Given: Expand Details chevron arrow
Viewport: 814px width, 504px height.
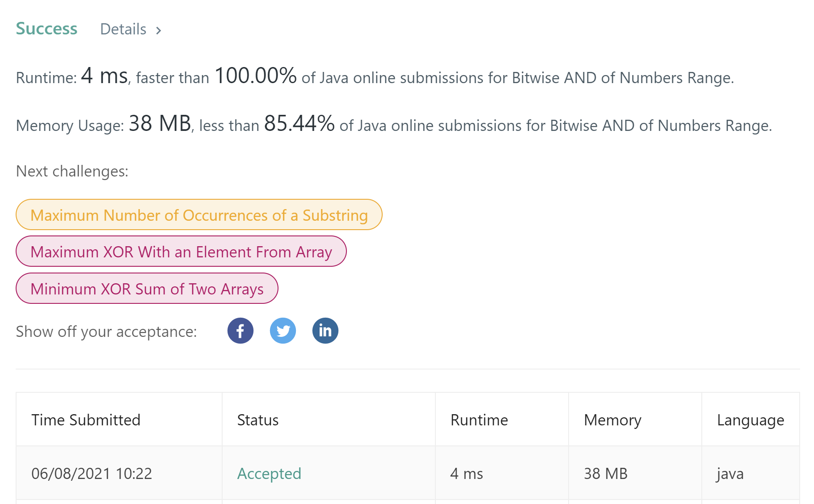Looking at the screenshot, I should point(158,30).
